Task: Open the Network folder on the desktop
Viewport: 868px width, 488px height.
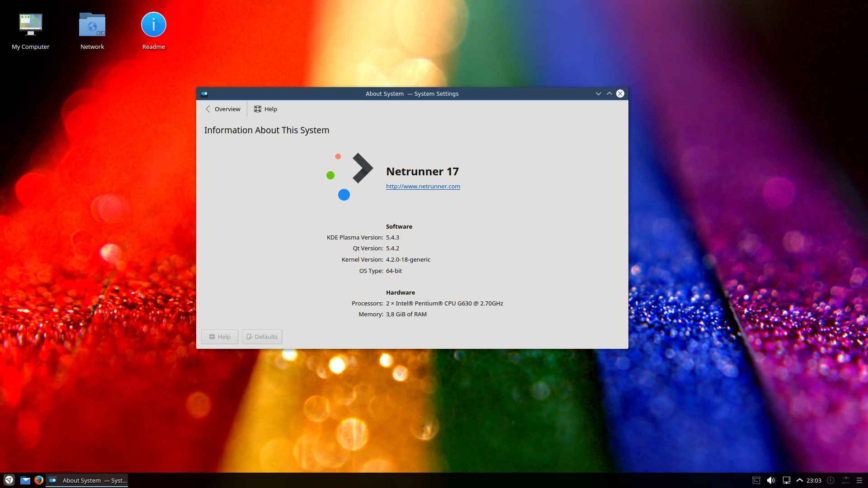Action: tap(92, 25)
